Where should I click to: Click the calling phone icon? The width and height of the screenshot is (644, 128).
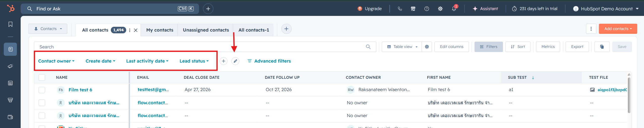pyautogui.click(x=400, y=9)
